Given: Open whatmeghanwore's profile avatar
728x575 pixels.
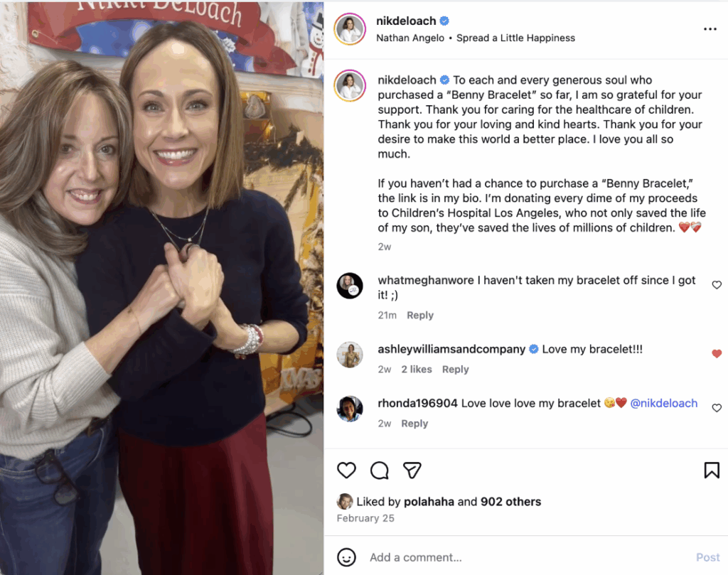Looking at the screenshot, I should (x=350, y=286).
